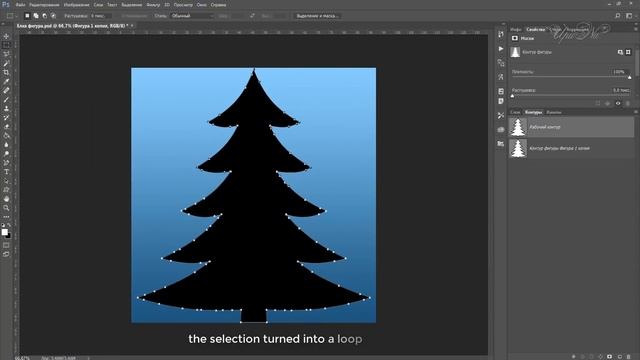Click the Feather value input field
The width and height of the screenshot is (640, 360).
(x=100, y=16)
